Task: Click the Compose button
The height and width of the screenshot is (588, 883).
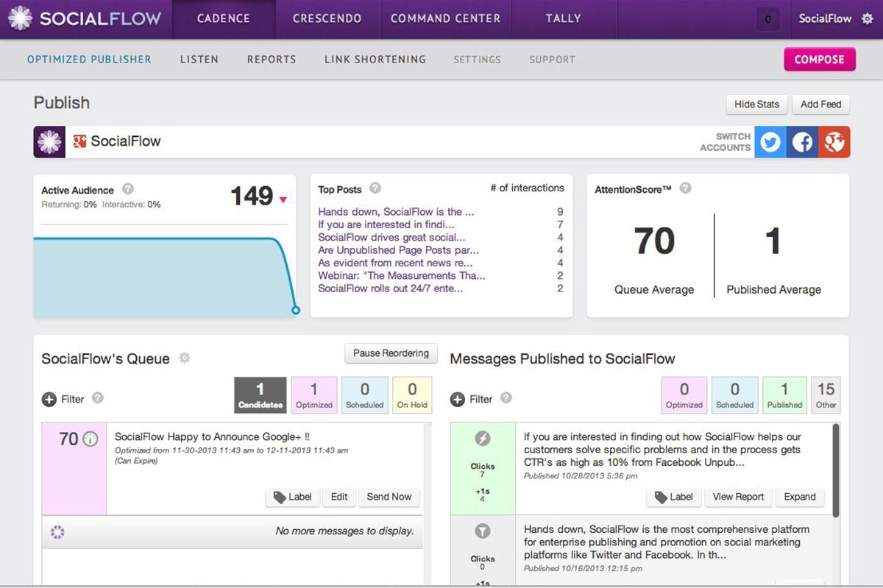Action: (x=819, y=59)
